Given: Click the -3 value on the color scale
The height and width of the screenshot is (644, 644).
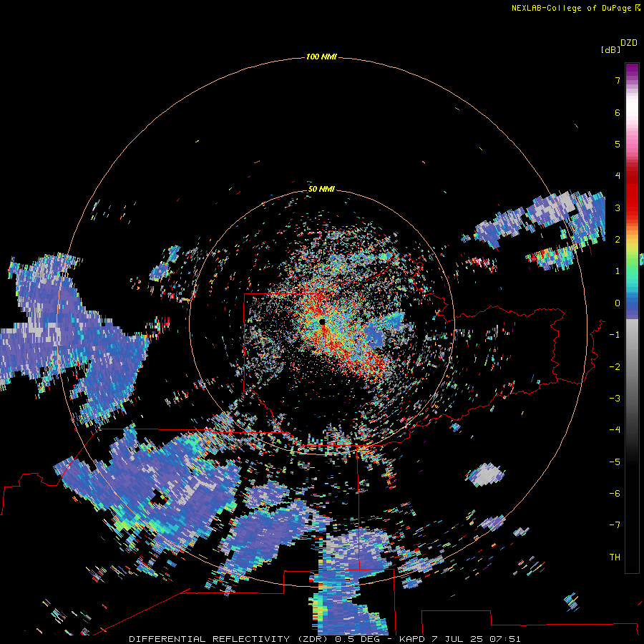Looking at the screenshot, I should [615, 399].
